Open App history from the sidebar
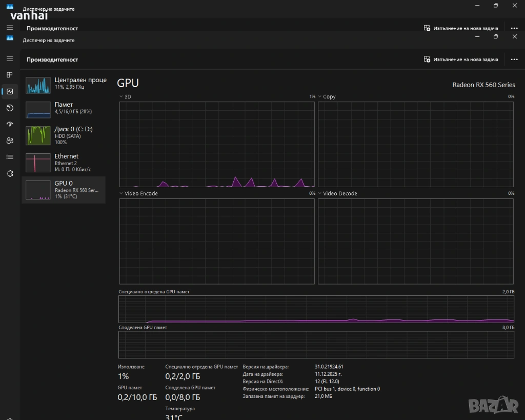 [10, 108]
